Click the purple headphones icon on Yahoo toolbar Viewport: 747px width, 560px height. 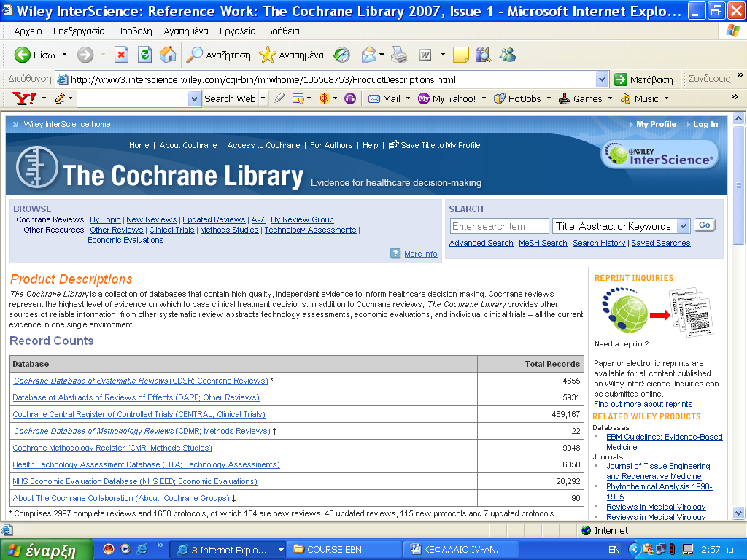[350, 98]
